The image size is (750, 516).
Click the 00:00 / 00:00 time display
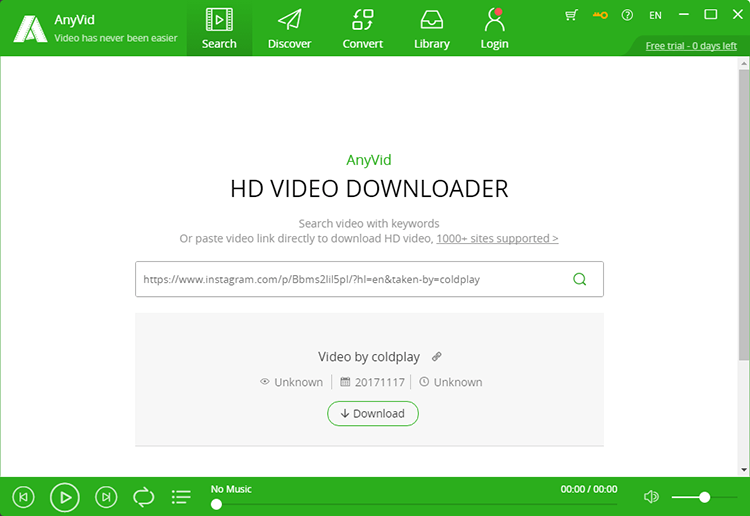point(589,489)
